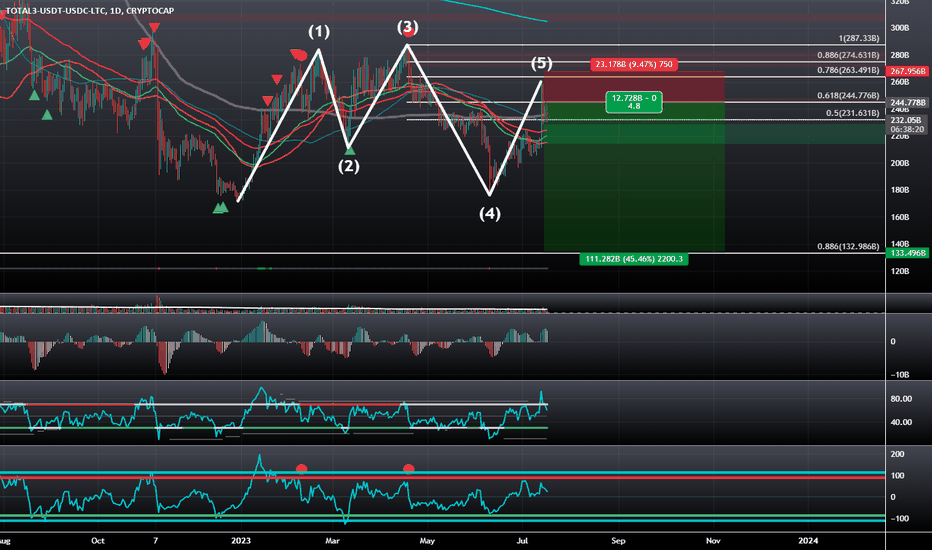Select the red stop-loss zone of short position
Viewport: 932px width, 550px height.
pos(634,87)
